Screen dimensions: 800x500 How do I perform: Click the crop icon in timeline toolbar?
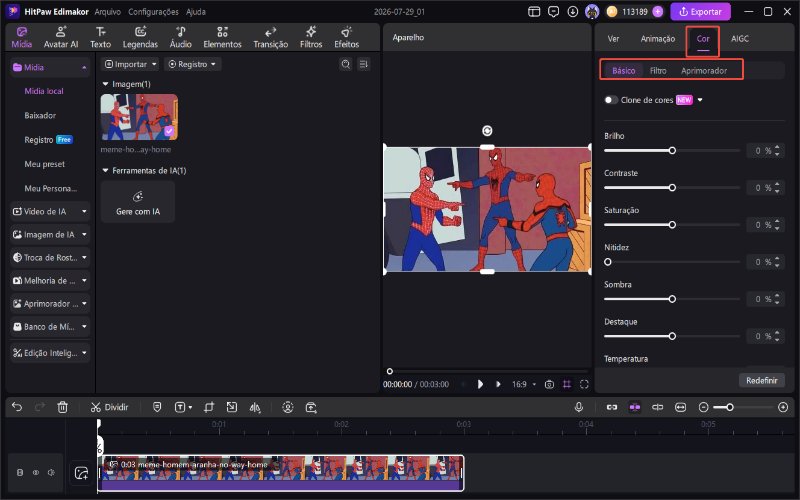coord(209,407)
